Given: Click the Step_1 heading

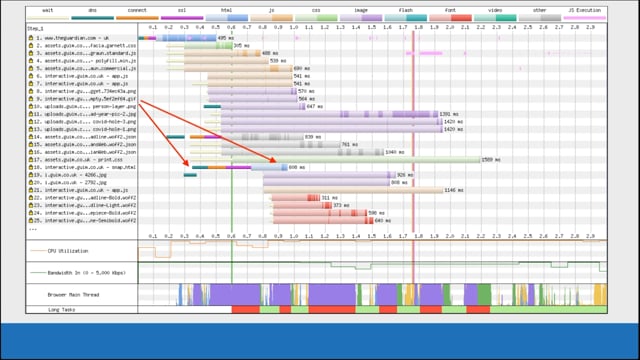Looking at the screenshot, I should coord(35,29).
